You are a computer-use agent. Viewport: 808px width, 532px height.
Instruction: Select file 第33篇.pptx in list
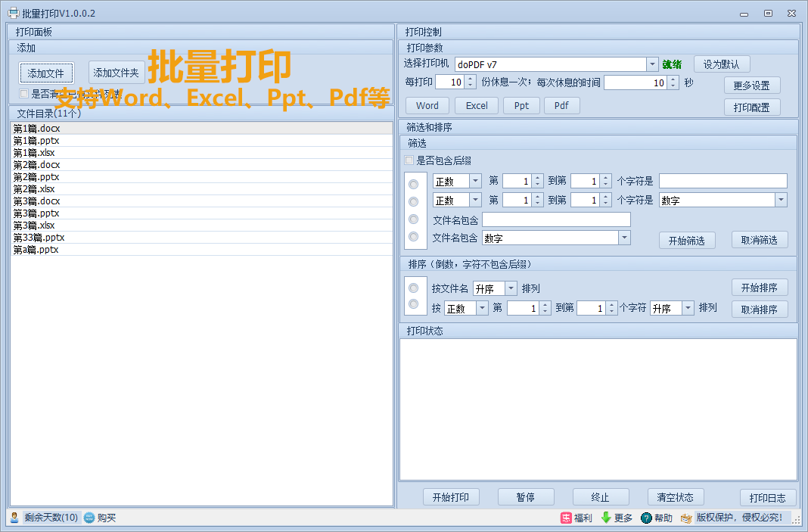[x=201, y=237]
